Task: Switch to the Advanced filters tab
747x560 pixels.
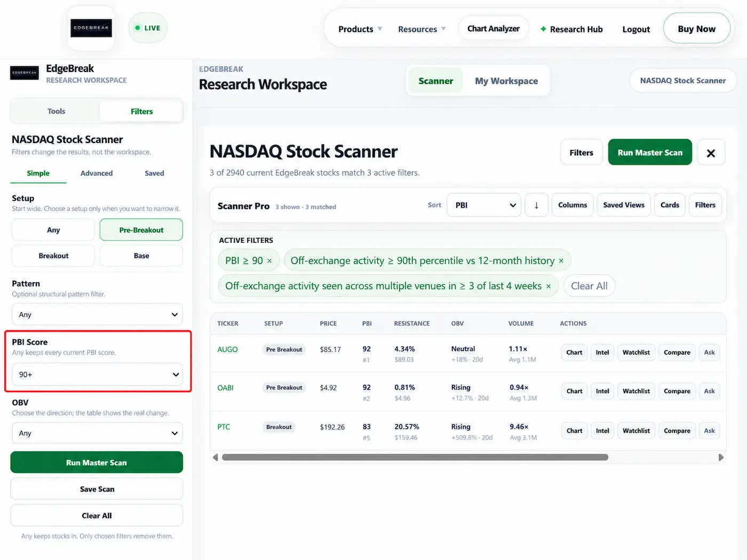Action: tap(97, 173)
